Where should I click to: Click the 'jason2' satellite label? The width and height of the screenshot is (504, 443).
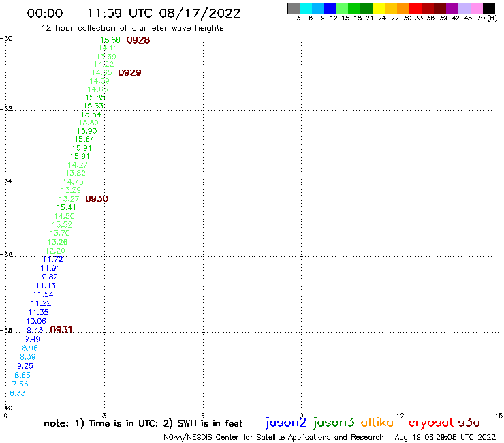286,423
